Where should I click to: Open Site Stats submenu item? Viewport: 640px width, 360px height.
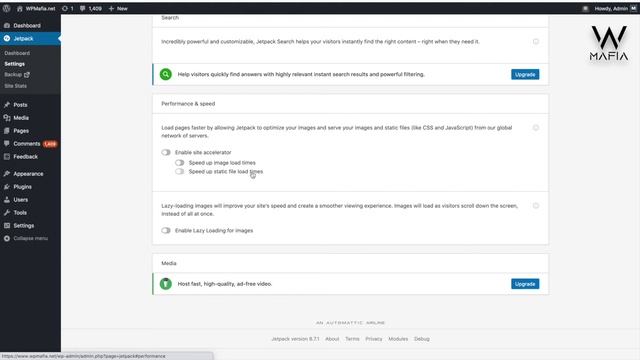tap(16, 86)
